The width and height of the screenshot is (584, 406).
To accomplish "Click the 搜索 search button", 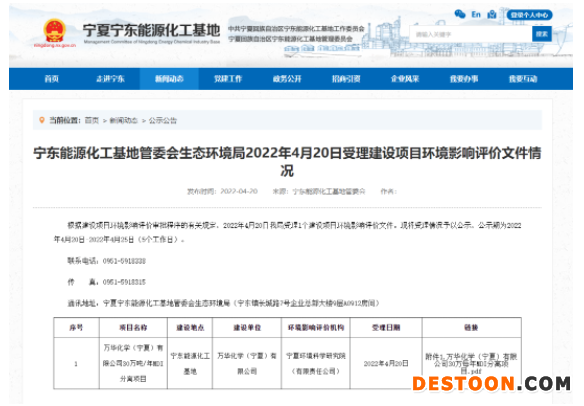I will click(x=542, y=34).
